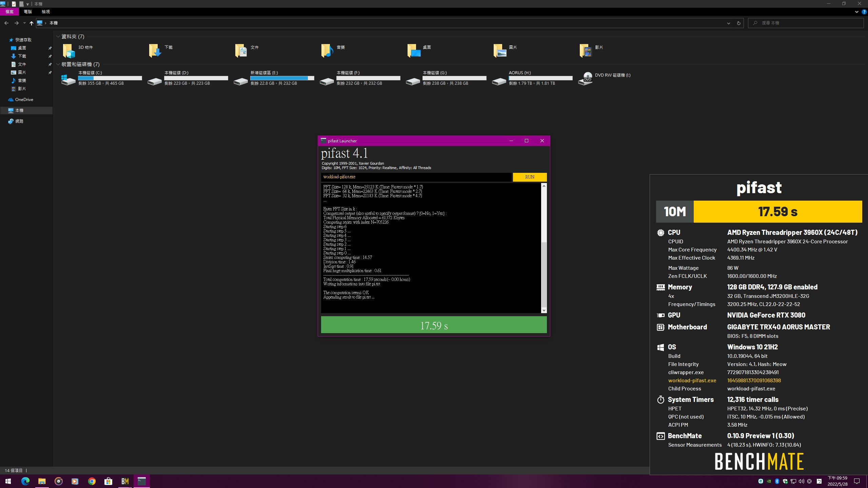Click the RUN button in pifast
This screenshot has width=868, height=488.
pos(530,177)
